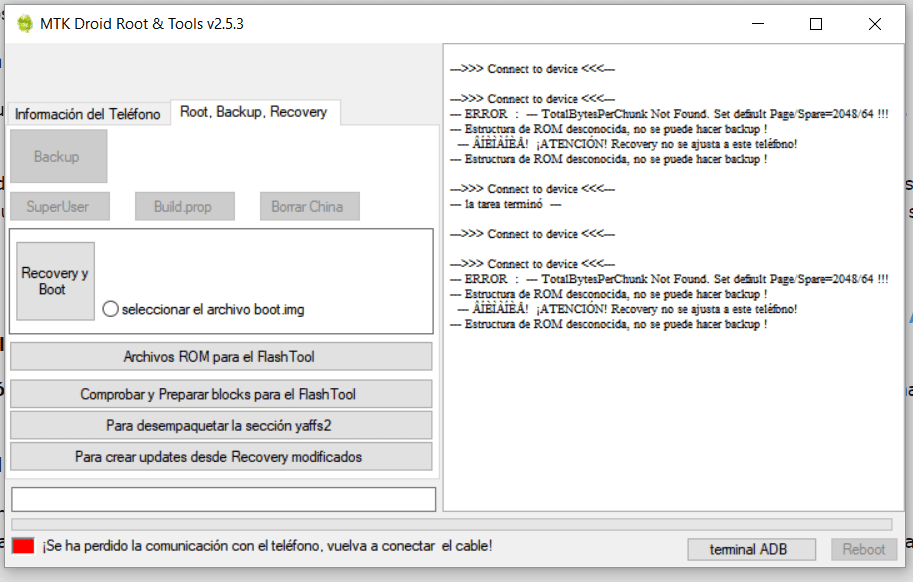
Task: Click the SuperUser button
Action: pyautogui.click(x=59, y=207)
